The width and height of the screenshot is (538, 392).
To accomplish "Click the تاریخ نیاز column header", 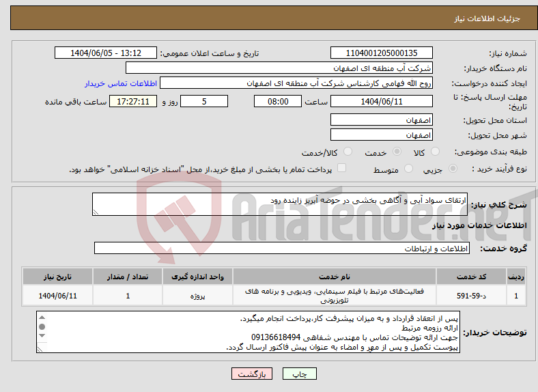I will click(57, 277).
